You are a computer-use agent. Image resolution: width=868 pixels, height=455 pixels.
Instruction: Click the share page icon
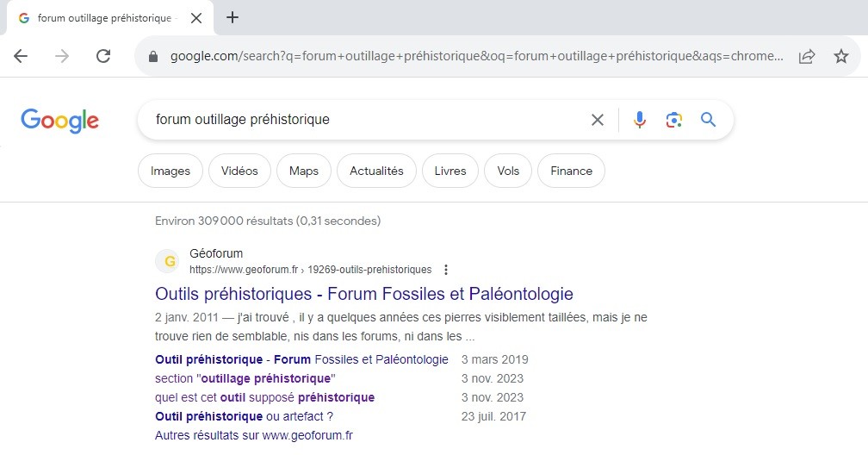(x=807, y=56)
